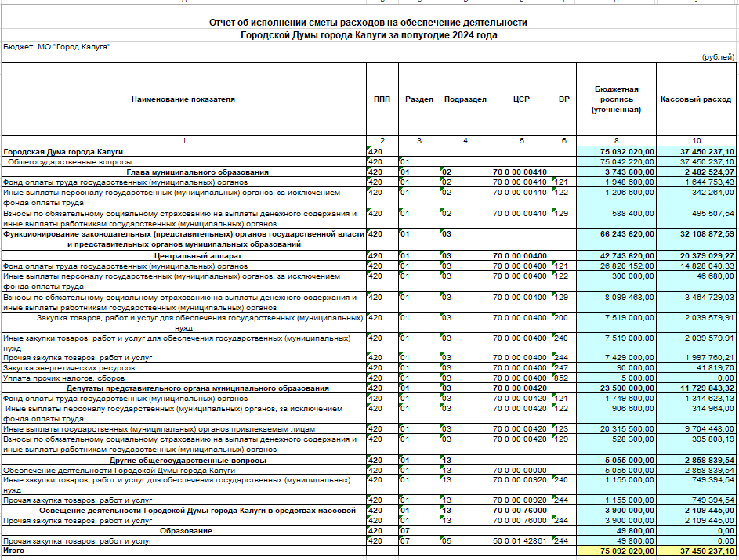
Task: Select the "Образование" section row label
Action: (186, 531)
